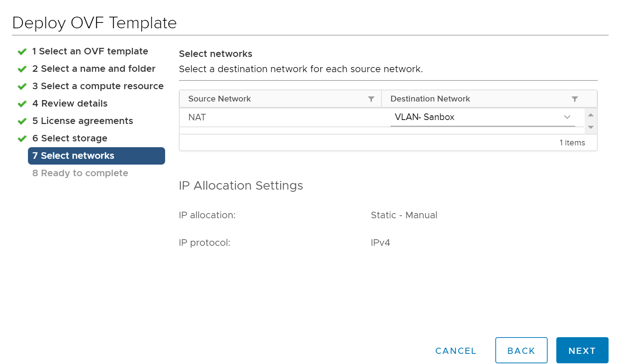Image resolution: width=622 pixels, height=364 pixels.
Task: Click the scroll-up arrow on the network table
Action: coord(591,114)
